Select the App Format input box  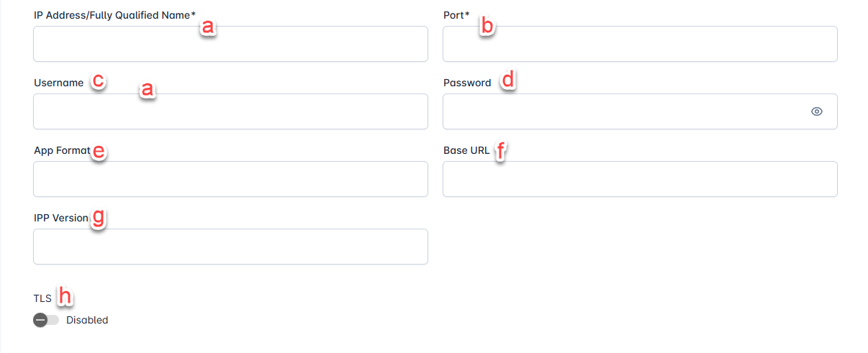(x=230, y=179)
